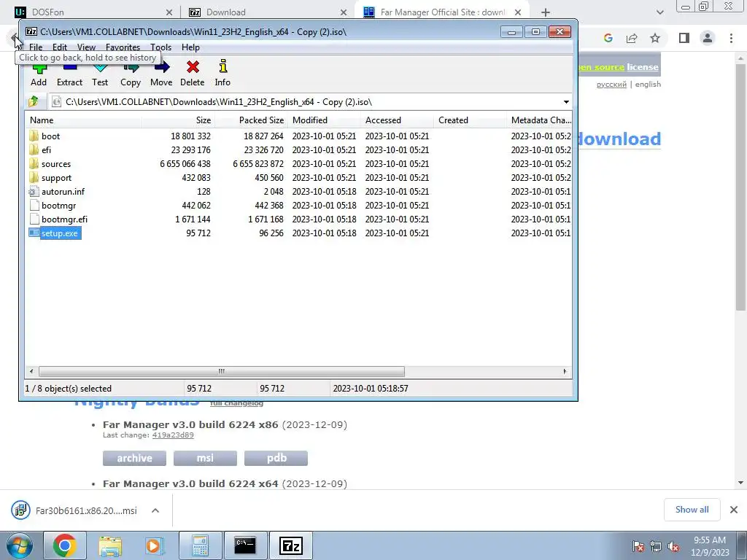The image size is (747, 560).
Task: Select the bootmgr.efi file icon
Action: 34,219
